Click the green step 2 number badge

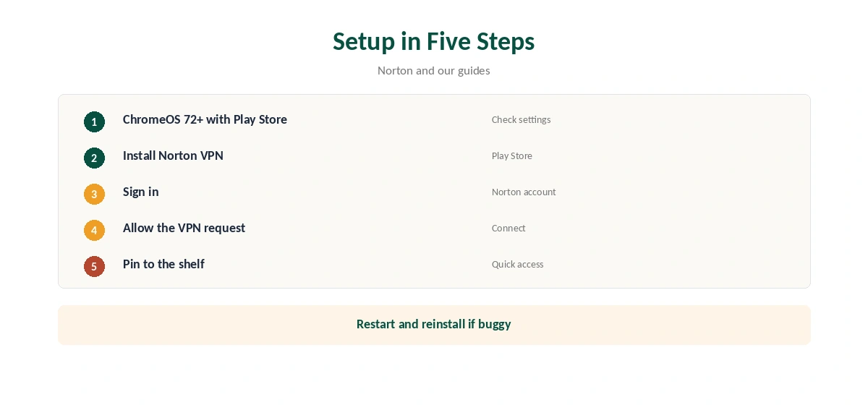pyautogui.click(x=94, y=158)
